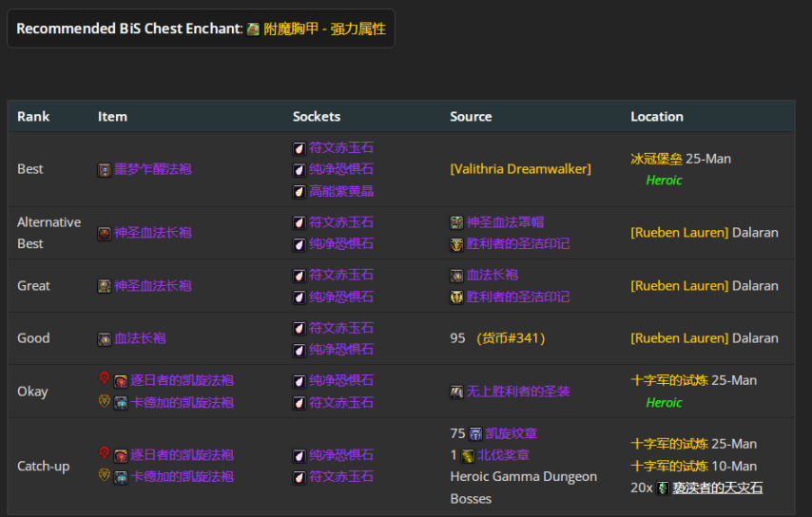This screenshot has width=812, height=517.
Task: Click Horde faction icon in Okay row
Action: coord(105,378)
